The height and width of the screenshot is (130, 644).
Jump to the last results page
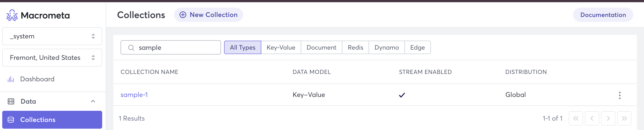[x=624, y=119]
